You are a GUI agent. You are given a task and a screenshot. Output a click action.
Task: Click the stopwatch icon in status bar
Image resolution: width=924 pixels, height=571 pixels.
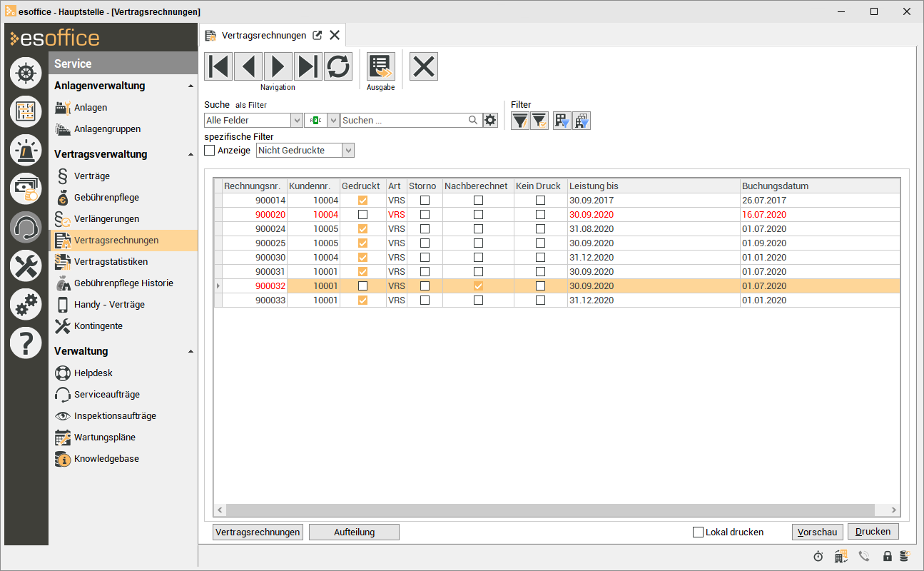[x=818, y=556]
